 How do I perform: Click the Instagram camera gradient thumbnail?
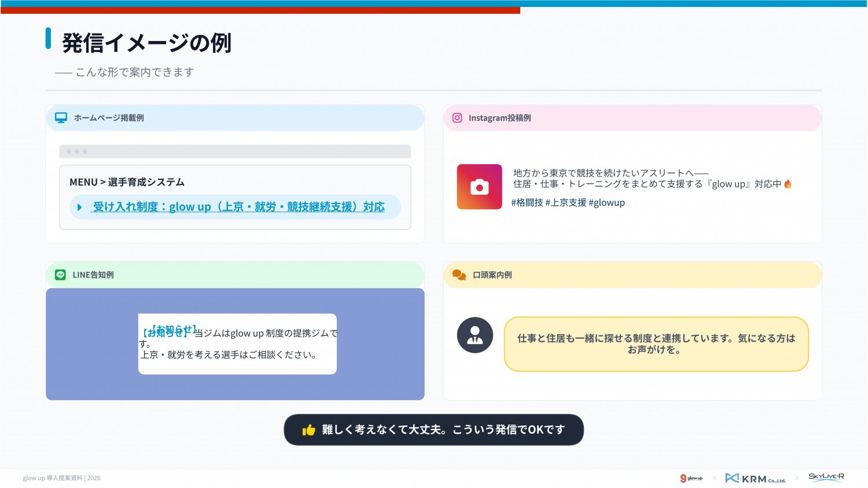pos(479,187)
